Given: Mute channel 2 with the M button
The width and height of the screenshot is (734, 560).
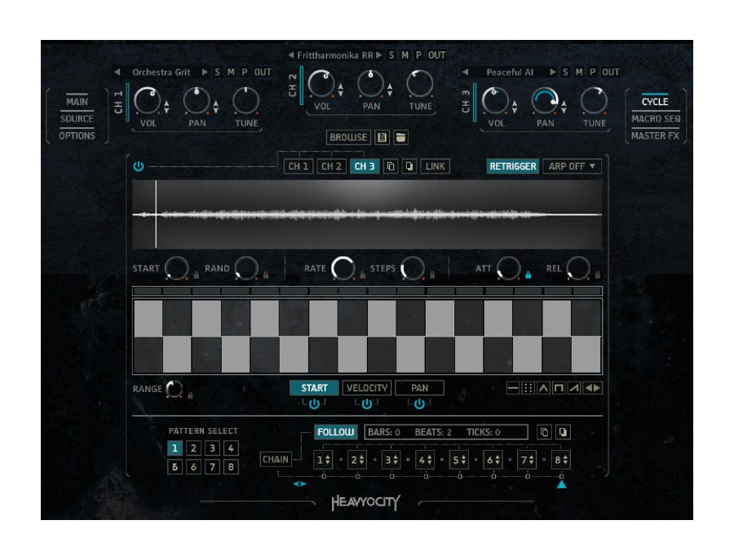Looking at the screenshot, I should click(405, 55).
